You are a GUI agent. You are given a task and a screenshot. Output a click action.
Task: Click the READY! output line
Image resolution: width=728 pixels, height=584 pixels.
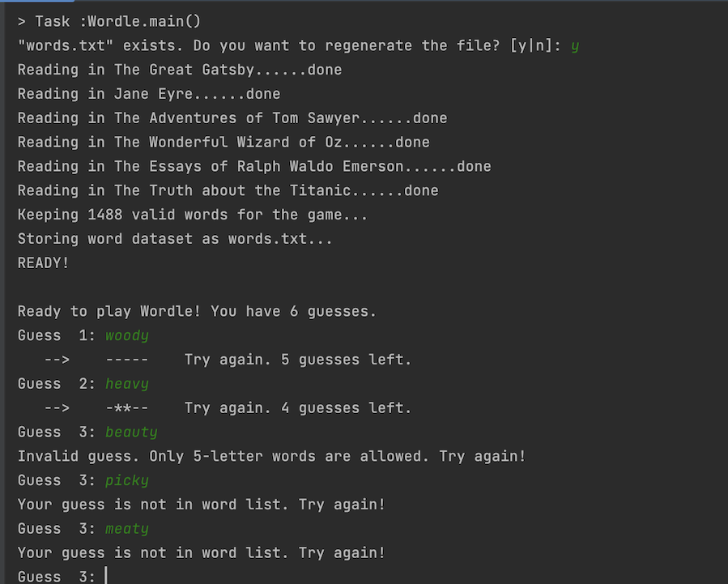click(43, 262)
